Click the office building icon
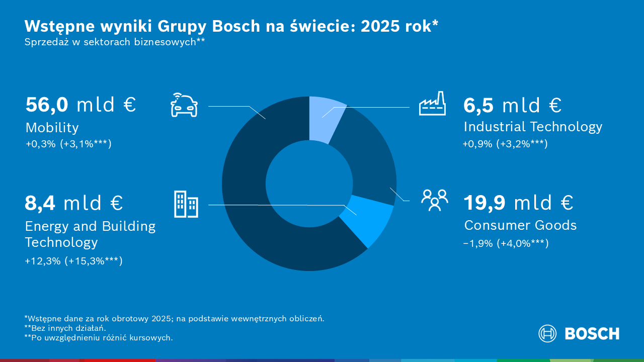Screen dimensions: 644x362 click(x=186, y=204)
